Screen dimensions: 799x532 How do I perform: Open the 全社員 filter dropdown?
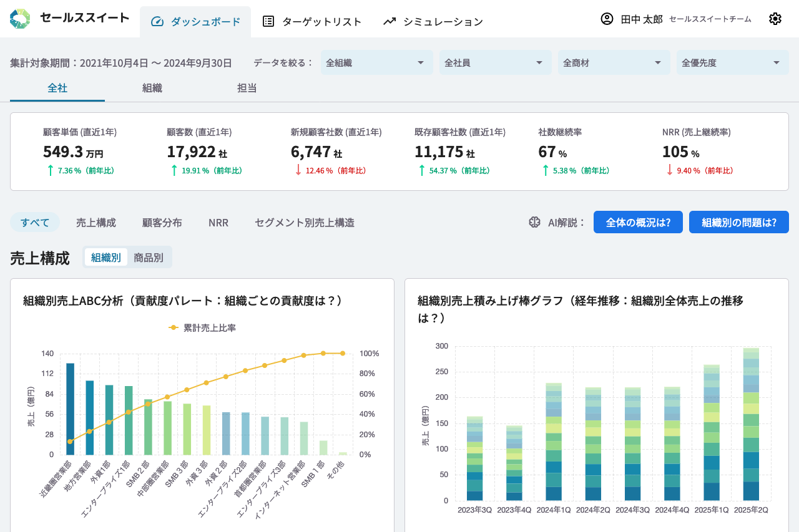pyautogui.click(x=495, y=62)
